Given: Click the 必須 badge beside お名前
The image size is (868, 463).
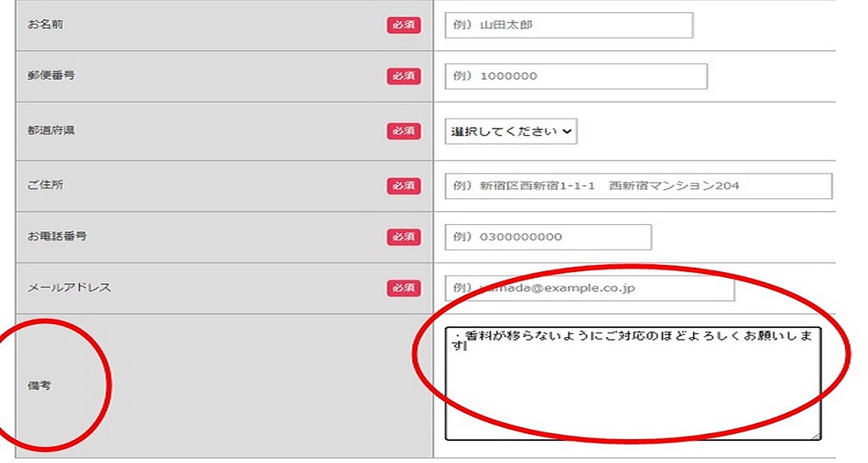Looking at the screenshot, I should (404, 25).
